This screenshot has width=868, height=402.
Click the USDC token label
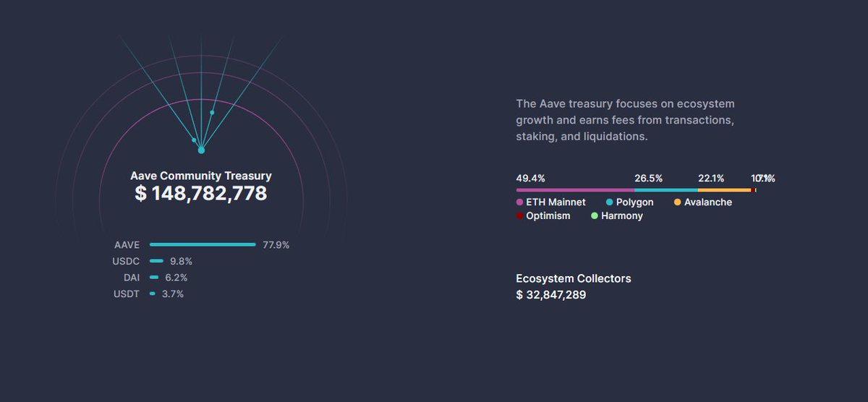pos(127,261)
